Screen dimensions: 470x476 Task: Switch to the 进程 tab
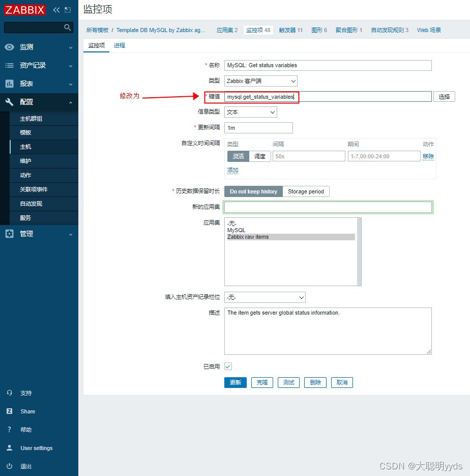[119, 45]
